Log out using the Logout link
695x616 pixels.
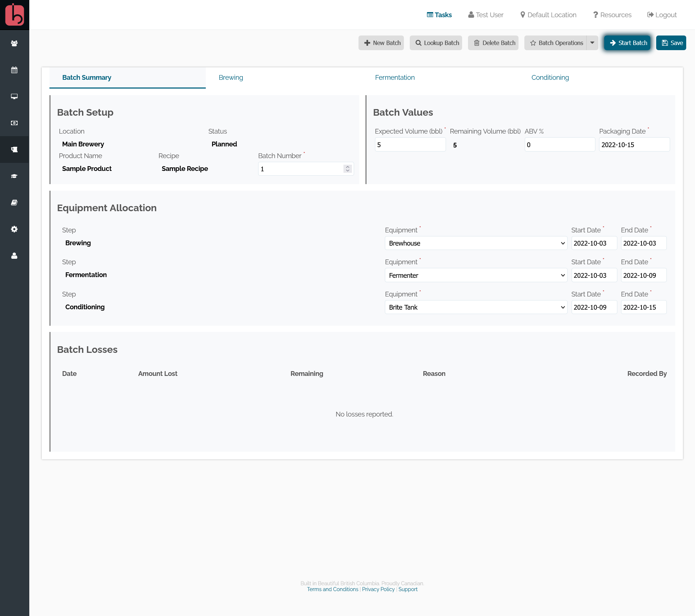coord(662,15)
